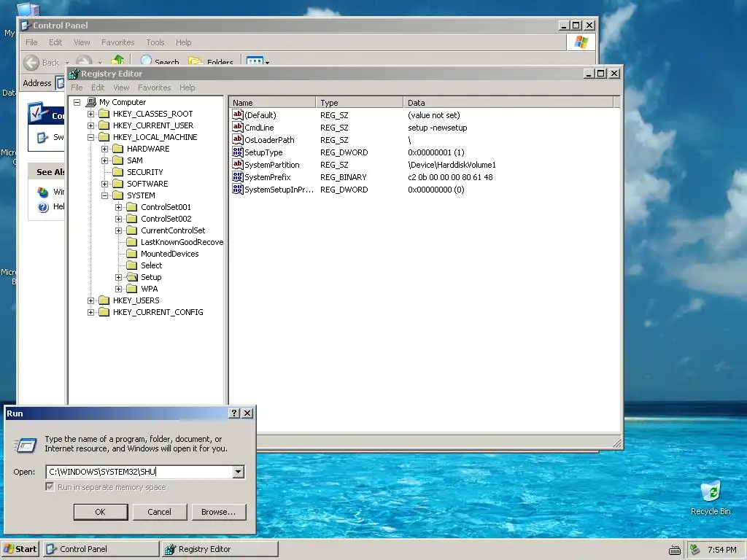Image resolution: width=747 pixels, height=560 pixels.
Task: Click the Name column header
Action: [273, 102]
